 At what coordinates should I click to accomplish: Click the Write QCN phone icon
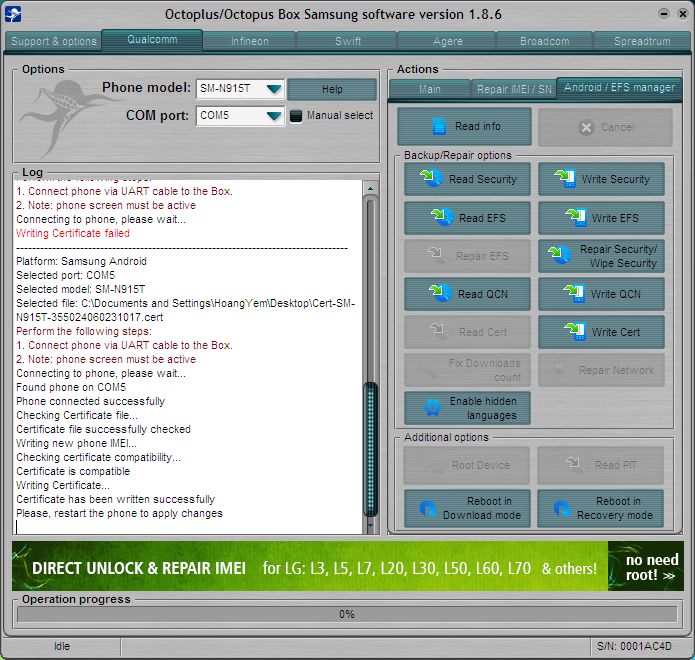(x=574, y=293)
